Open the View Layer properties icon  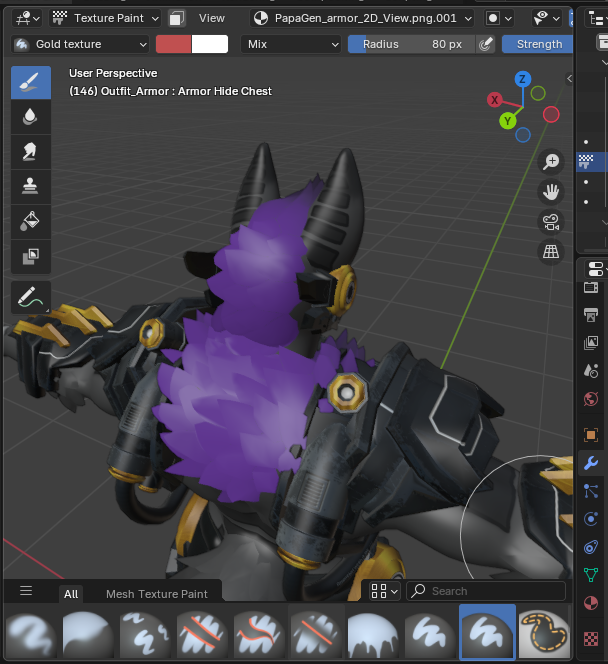pyautogui.click(x=591, y=343)
